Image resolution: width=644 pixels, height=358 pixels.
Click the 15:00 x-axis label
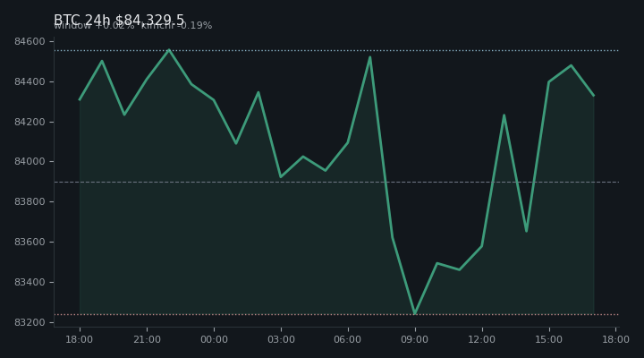pos(548,339)
